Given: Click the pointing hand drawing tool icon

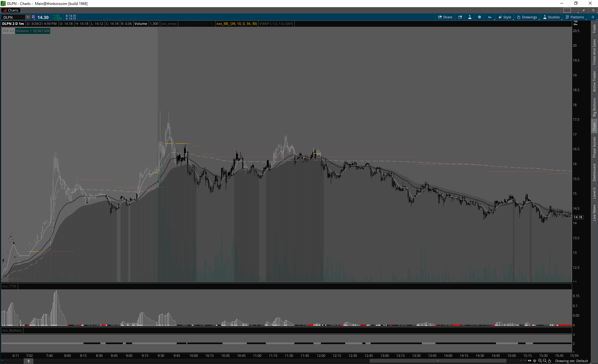Looking at the screenshot, I should click(x=550, y=361).
